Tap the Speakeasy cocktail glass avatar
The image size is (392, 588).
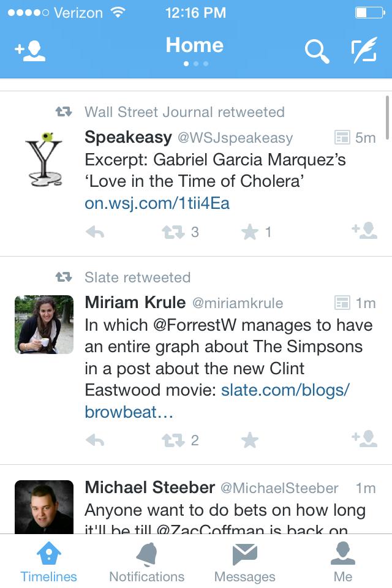44,159
